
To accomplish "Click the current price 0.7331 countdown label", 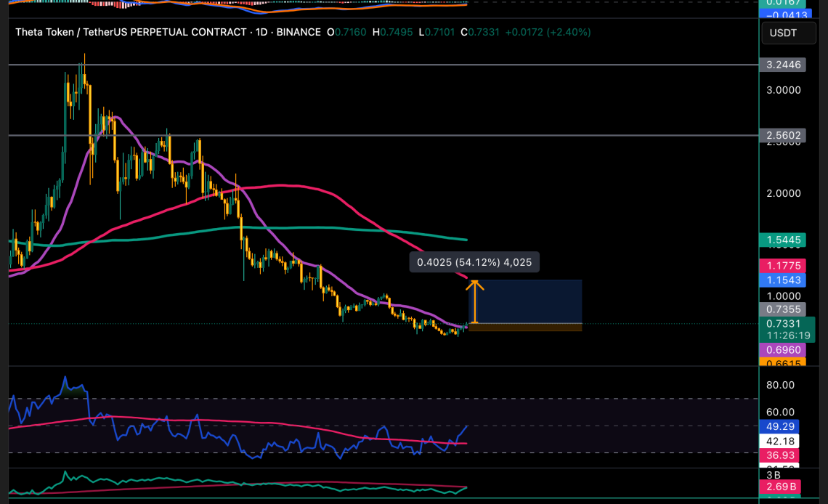I will point(783,328).
